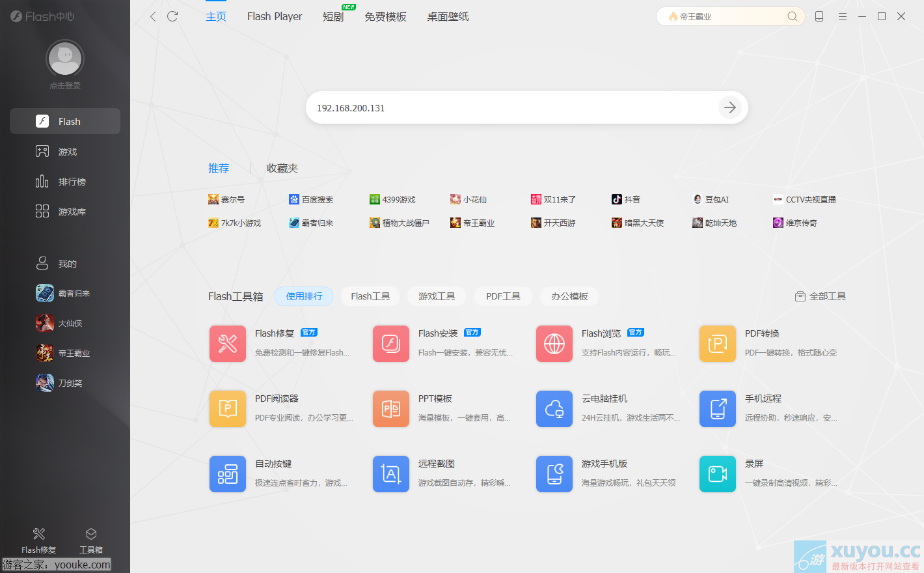Open the Flash安装 tool icon
The image size is (924, 573).
click(391, 344)
